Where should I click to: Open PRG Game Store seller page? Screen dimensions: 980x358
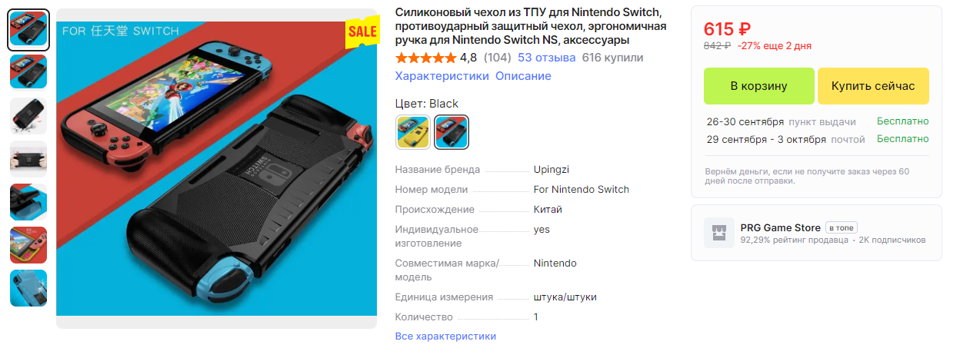click(781, 227)
